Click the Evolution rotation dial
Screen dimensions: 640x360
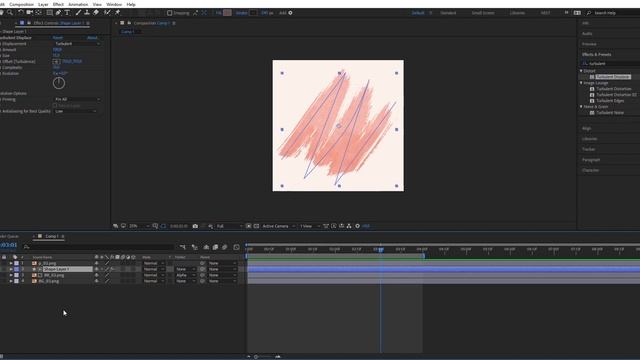coord(59,83)
